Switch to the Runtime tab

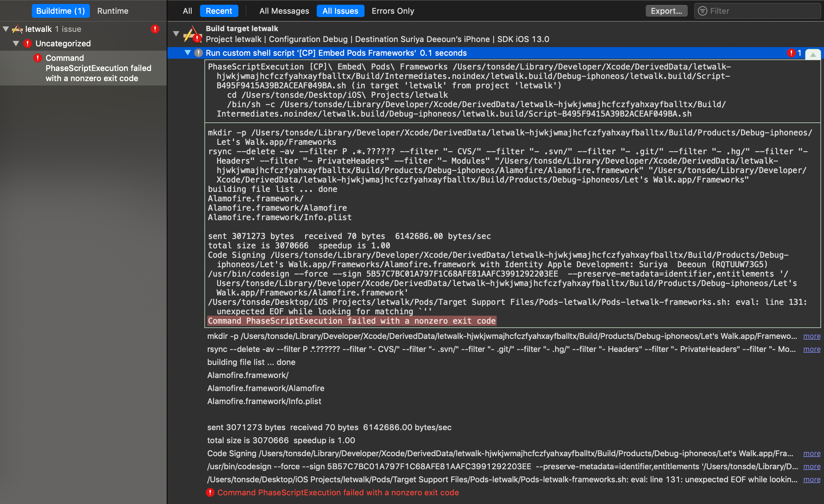tap(113, 11)
